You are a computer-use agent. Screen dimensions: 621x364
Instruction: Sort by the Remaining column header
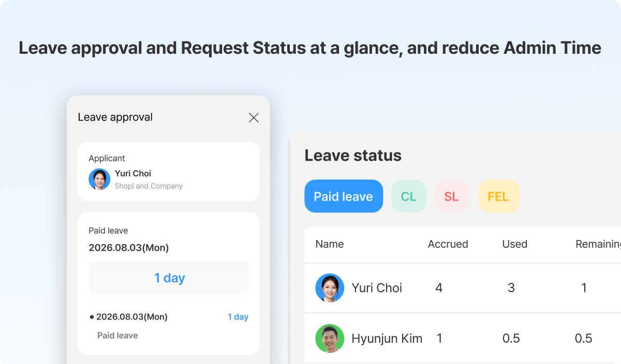pyautogui.click(x=598, y=244)
